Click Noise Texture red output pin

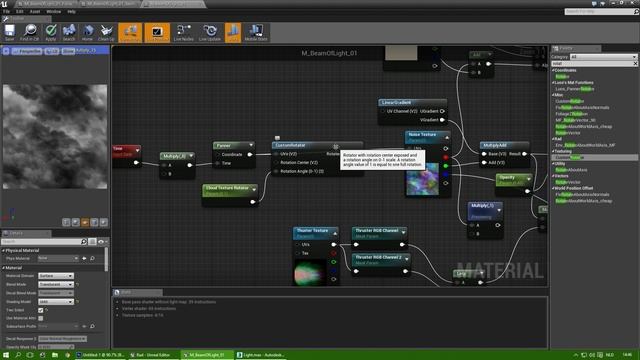[x=446, y=158]
